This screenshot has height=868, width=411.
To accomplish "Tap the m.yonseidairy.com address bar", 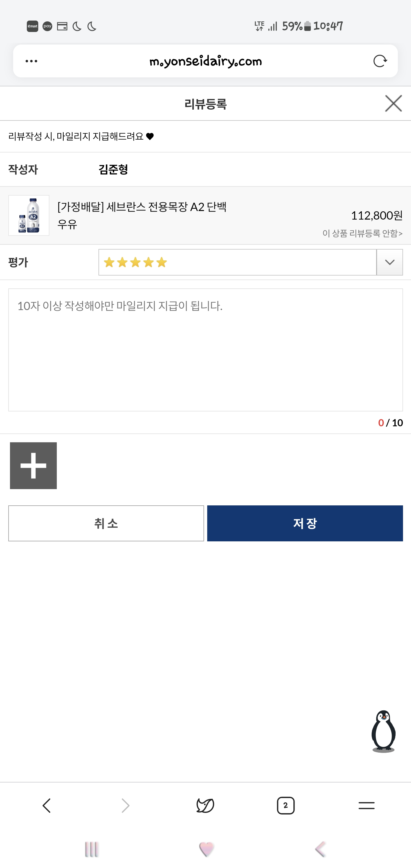I will coord(205,61).
